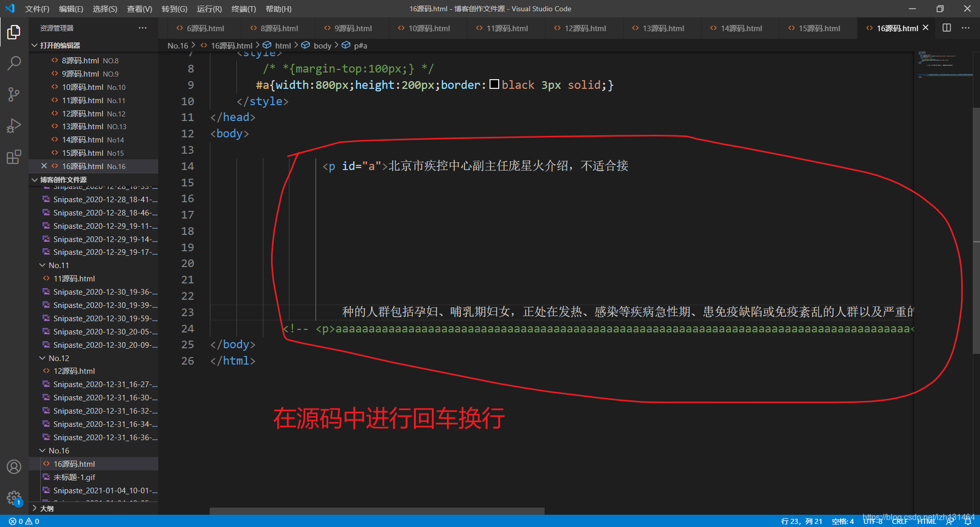Screen dimensions: 980x527
Task: Open Snipaste_2020-12-28_18-41 image file
Action: (x=94, y=200)
